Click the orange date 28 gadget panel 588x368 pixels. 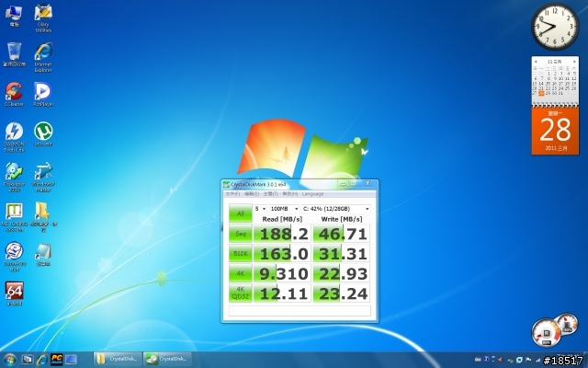[555, 131]
